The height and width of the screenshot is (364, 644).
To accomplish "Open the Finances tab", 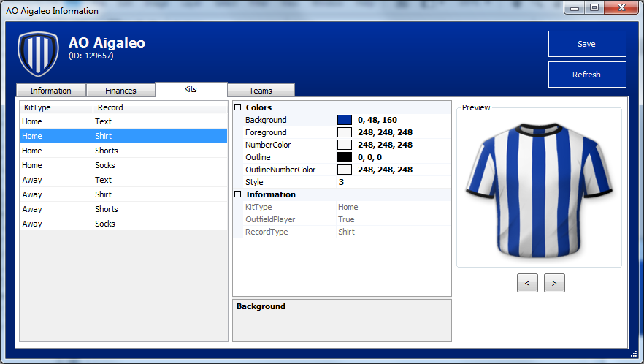I will click(x=120, y=91).
